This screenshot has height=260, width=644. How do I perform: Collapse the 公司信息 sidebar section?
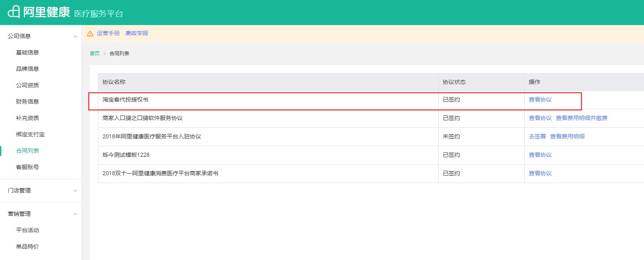point(75,36)
